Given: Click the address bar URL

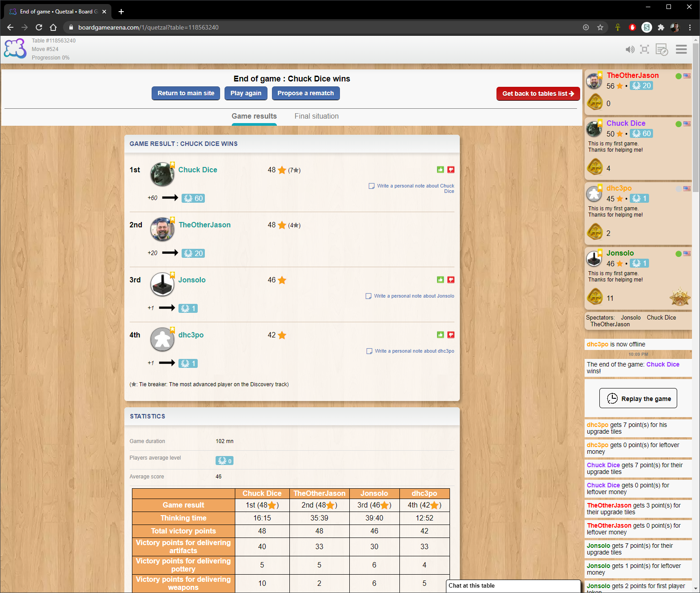Looking at the screenshot, I should point(148,27).
